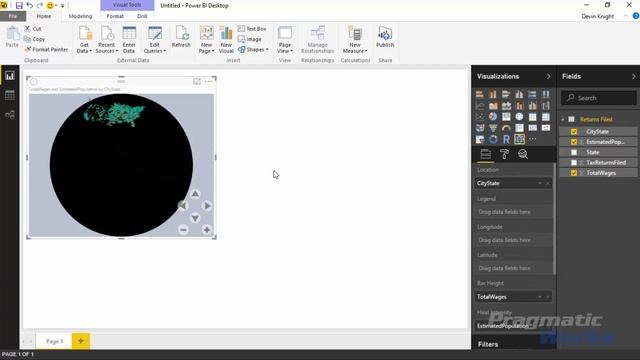Choose the donut chart visual

(x=493, y=139)
